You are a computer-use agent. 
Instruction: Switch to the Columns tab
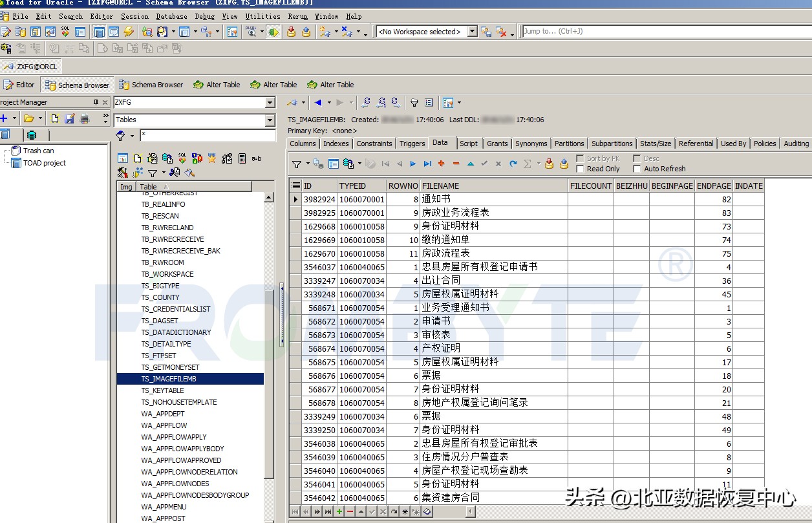point(303,143)
